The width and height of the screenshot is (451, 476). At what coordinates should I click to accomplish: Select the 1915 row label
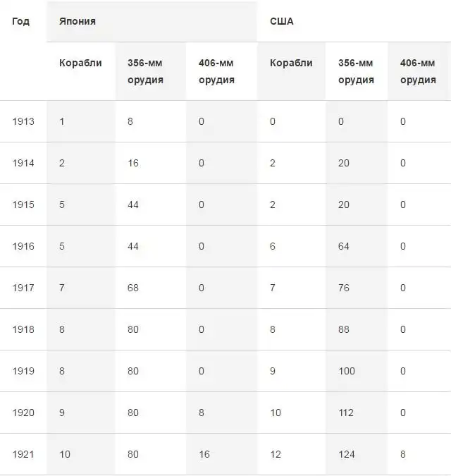click(23, 205)
